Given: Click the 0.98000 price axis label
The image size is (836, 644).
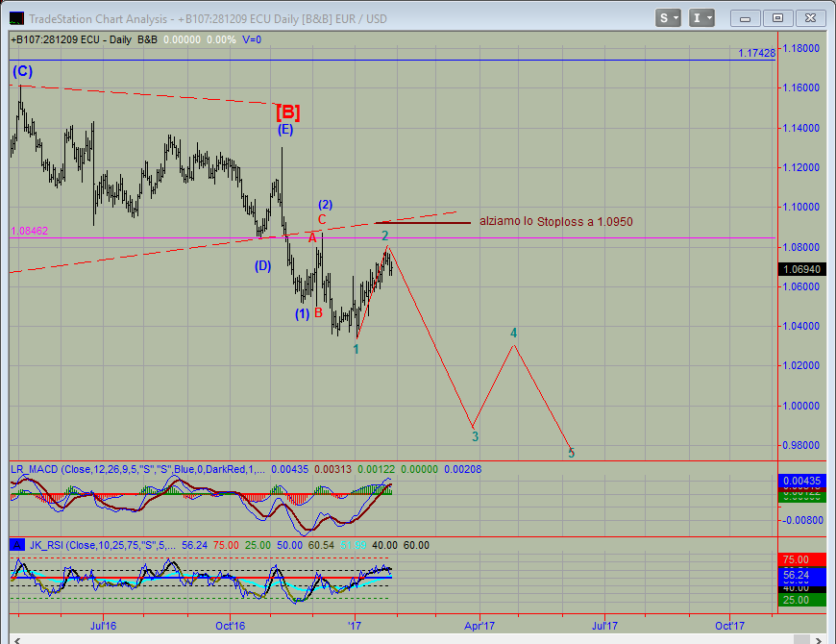Looking at the screenshot, I should point(800,445).
